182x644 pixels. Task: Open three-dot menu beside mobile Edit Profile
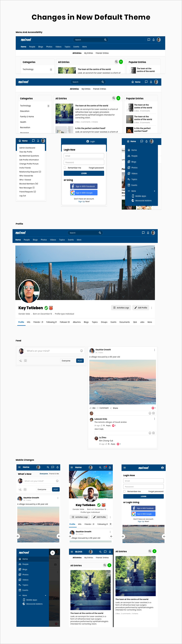[x=110, y=517]
